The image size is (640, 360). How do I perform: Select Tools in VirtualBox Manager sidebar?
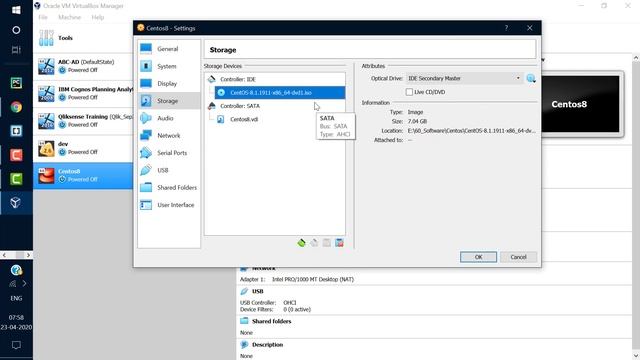click(83, 38)
